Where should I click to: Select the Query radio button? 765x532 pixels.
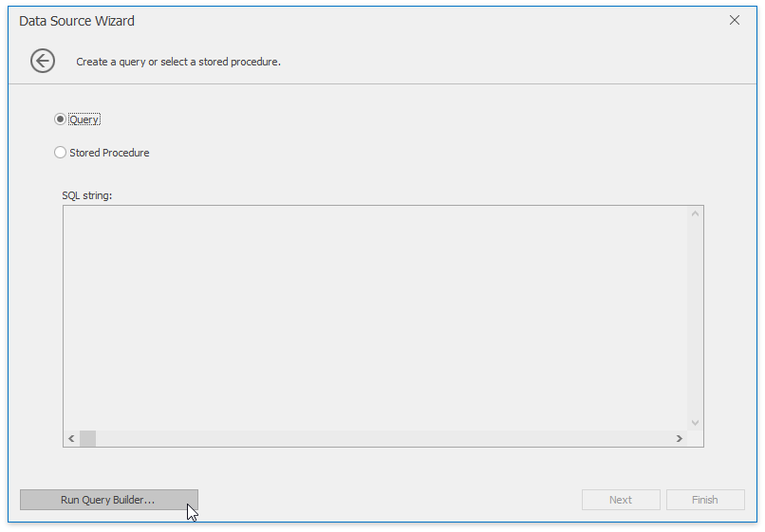[60, 119]
